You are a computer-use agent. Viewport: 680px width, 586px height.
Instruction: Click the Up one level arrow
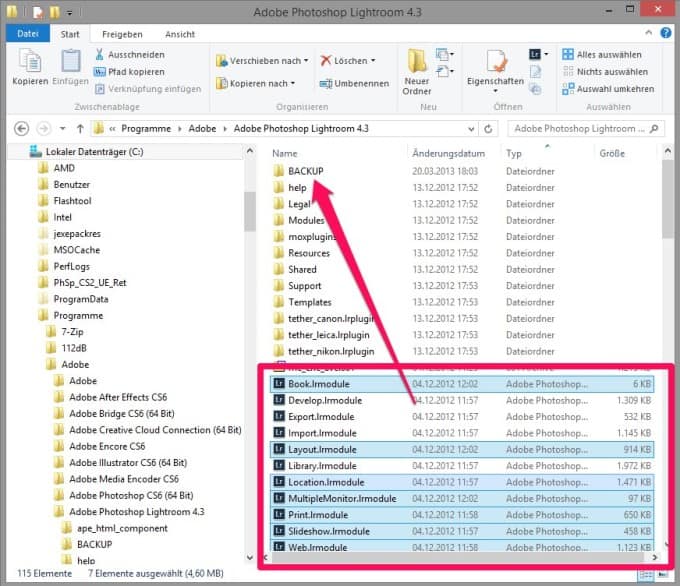(80, 129)
